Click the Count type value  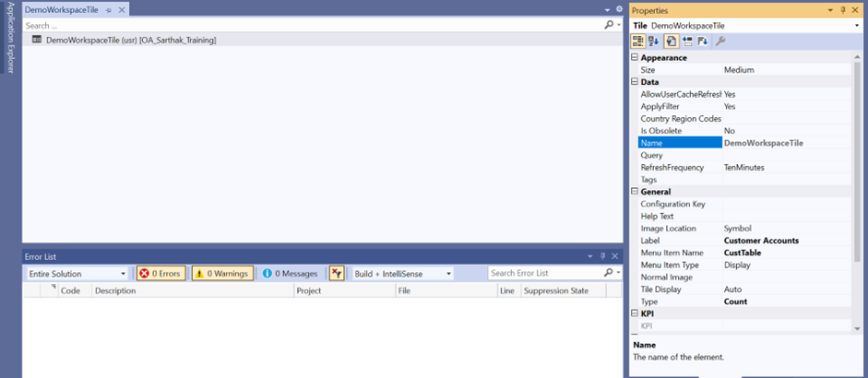736,301
